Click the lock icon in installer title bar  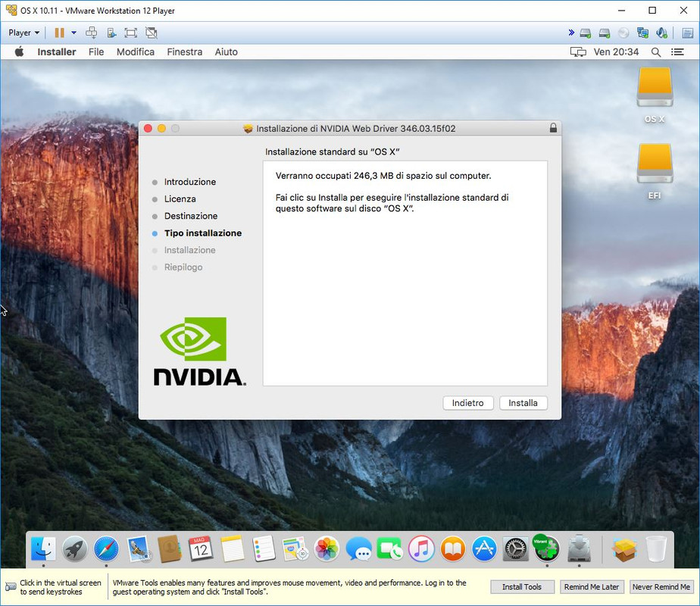553,128
